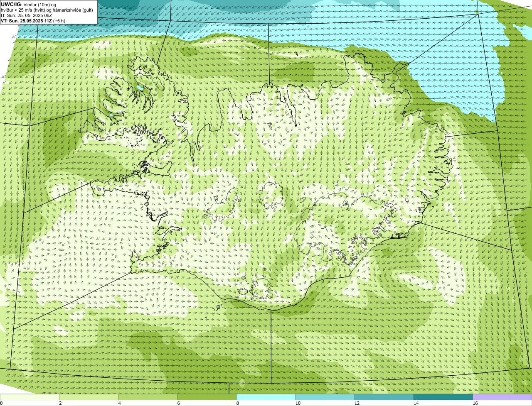Click the "IT: Sun. 25. 05. 2025 06Z" line
Screen dimensions: 532x406
[x=26, y=15]
